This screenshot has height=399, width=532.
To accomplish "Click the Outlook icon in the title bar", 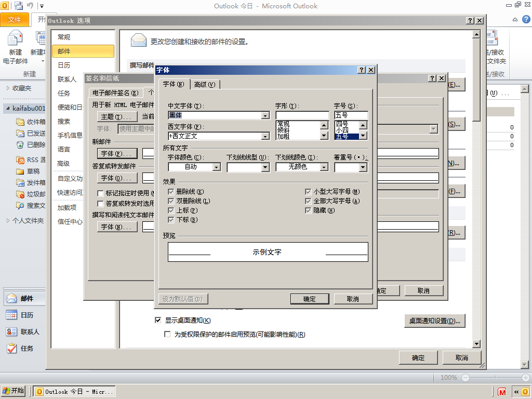I will click(5, 5).
